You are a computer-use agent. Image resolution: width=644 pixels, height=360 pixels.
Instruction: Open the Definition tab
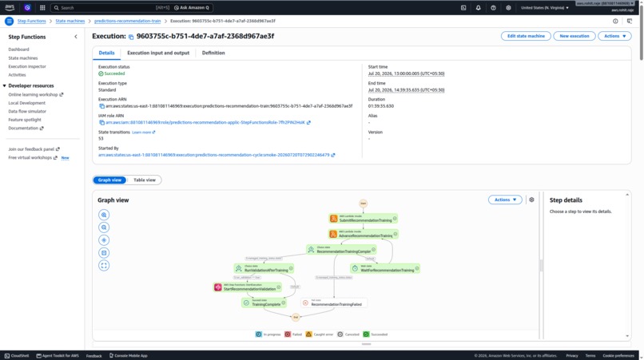pyautogui.click(x=213, y=53)
